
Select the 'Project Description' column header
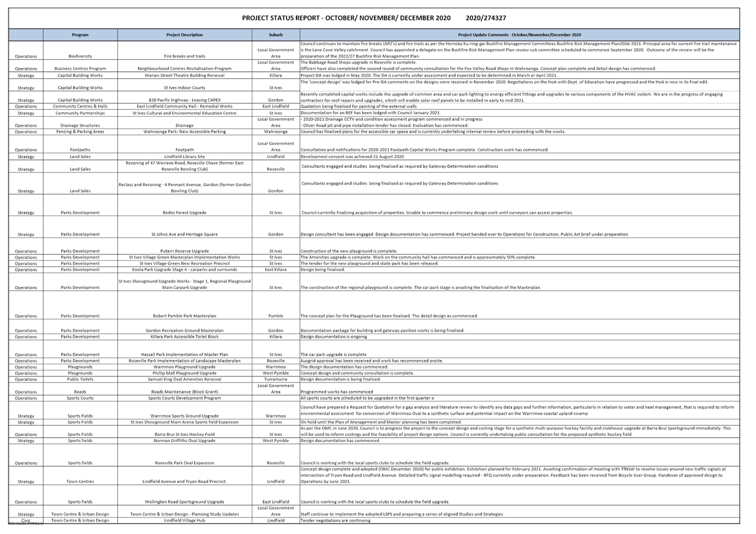185,35
